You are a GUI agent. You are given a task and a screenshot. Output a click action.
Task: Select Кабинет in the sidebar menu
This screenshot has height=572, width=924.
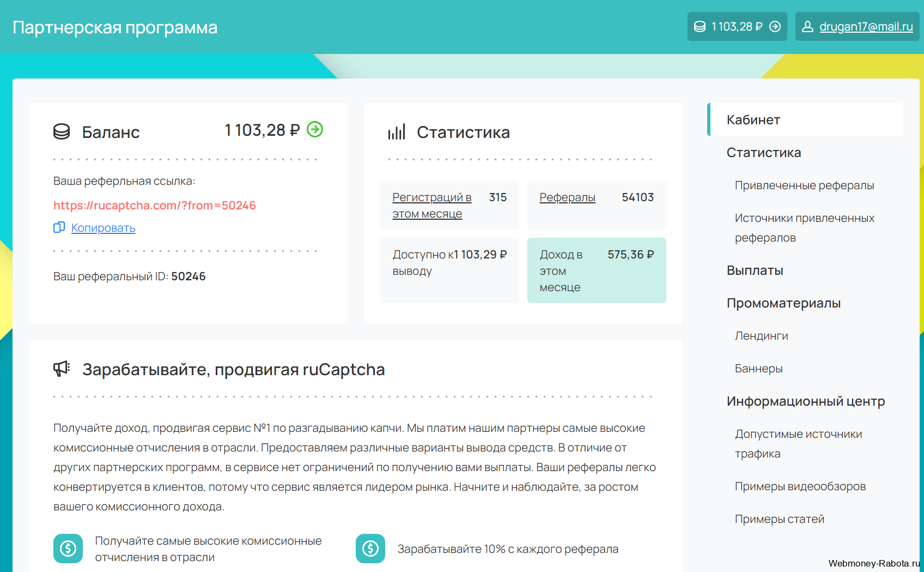(x=805, y=119)
